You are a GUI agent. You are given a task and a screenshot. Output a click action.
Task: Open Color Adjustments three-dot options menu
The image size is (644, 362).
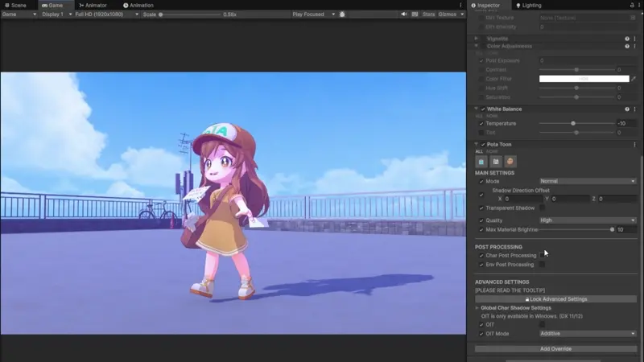click(x=635, y=47)
